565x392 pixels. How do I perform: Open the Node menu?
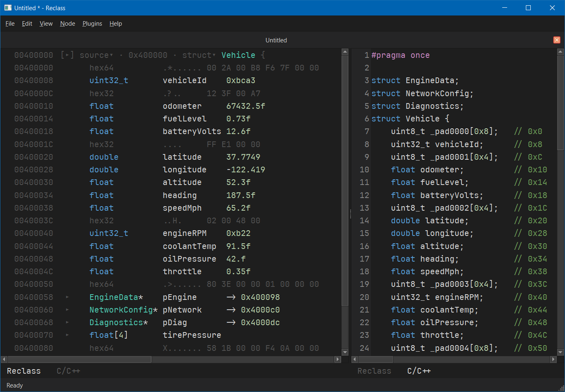pos(68,24)
